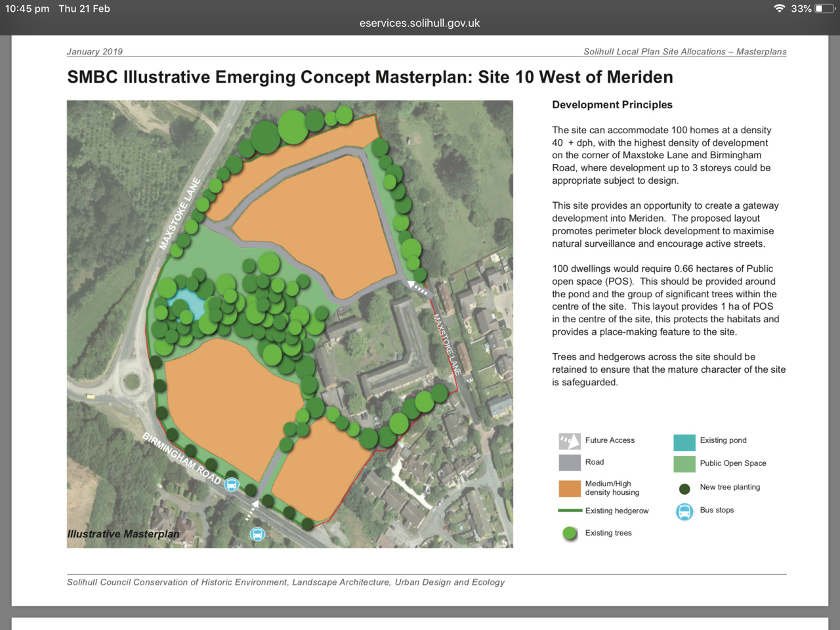Click the New tree planting legend dot
The height and width of the screenshot is (630, 840).
click(684, 488)
